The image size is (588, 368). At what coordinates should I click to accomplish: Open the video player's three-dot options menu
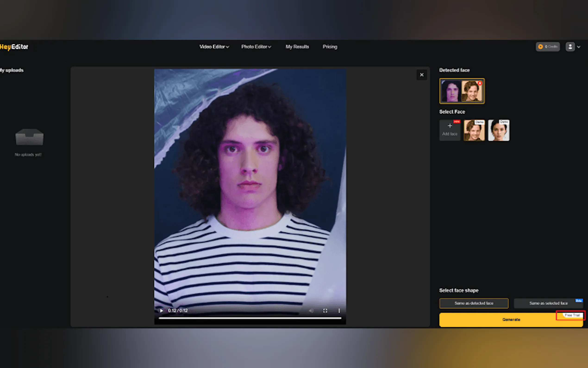(x=339, y=311)
